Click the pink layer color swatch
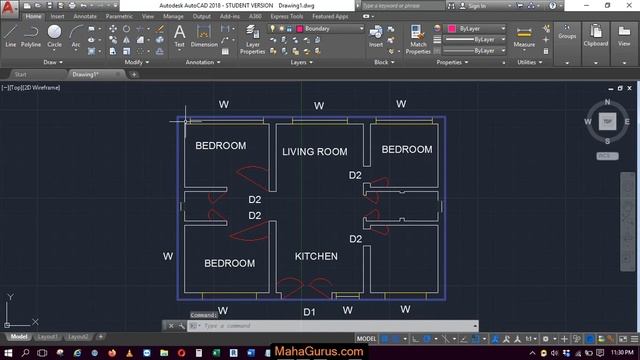This screenshot has width=640, height=360. (300, 29)
